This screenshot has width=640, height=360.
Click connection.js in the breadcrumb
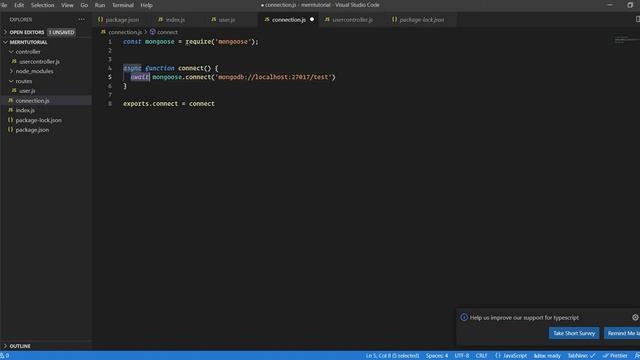click(x=125, y=32)
